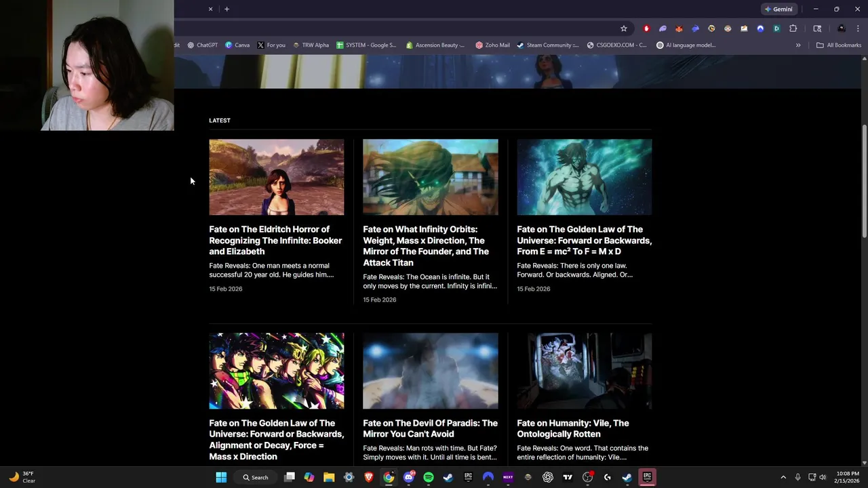Open the SYSTEM Google Sheets bookmark
868x488 pixels.
[x=366, y=45]
